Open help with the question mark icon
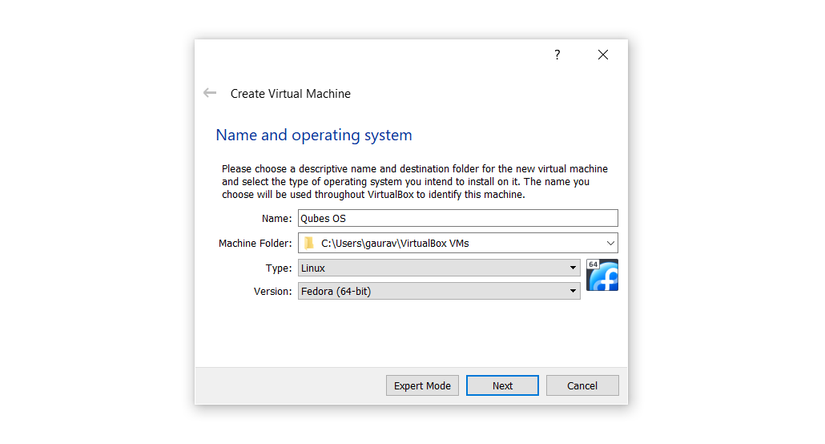Image resolution: width=825 pixels, height=444 pixels. tap(557, 55)
